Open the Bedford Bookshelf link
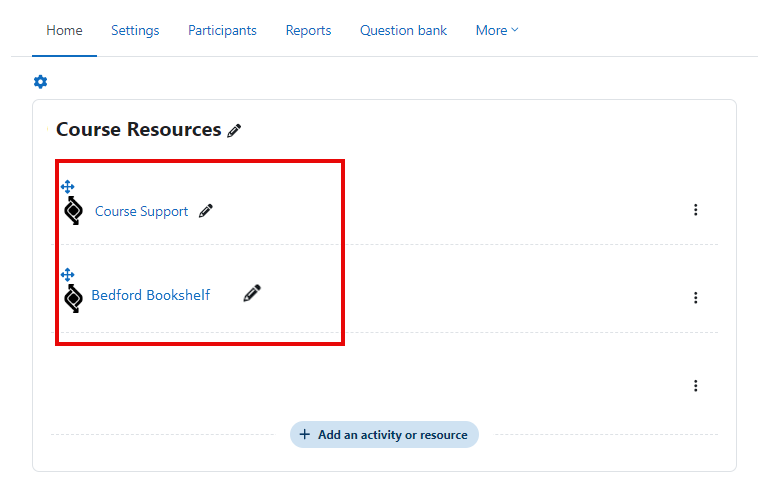This screenshot has width=775, height=484. tap(151, 295)
